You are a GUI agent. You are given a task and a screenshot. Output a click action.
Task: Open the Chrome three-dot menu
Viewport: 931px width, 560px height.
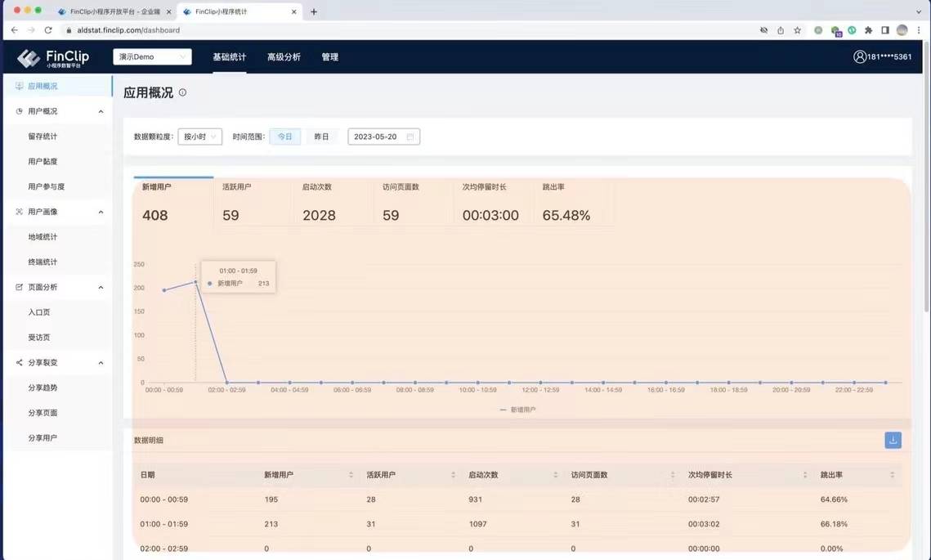tap(919, 30)
